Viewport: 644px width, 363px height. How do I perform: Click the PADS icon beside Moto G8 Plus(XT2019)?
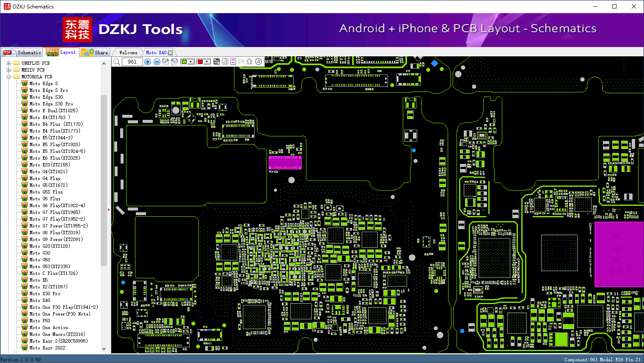click(x=25, y=233)
